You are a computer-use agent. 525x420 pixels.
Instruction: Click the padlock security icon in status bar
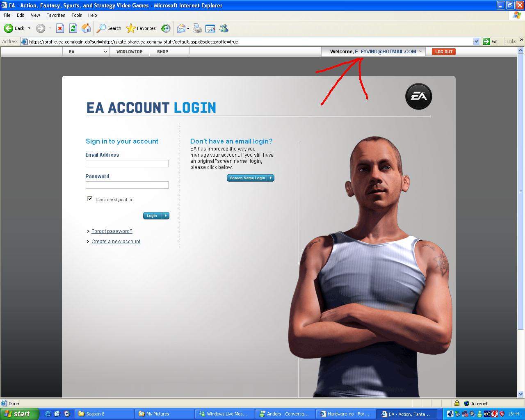(457, 404)
